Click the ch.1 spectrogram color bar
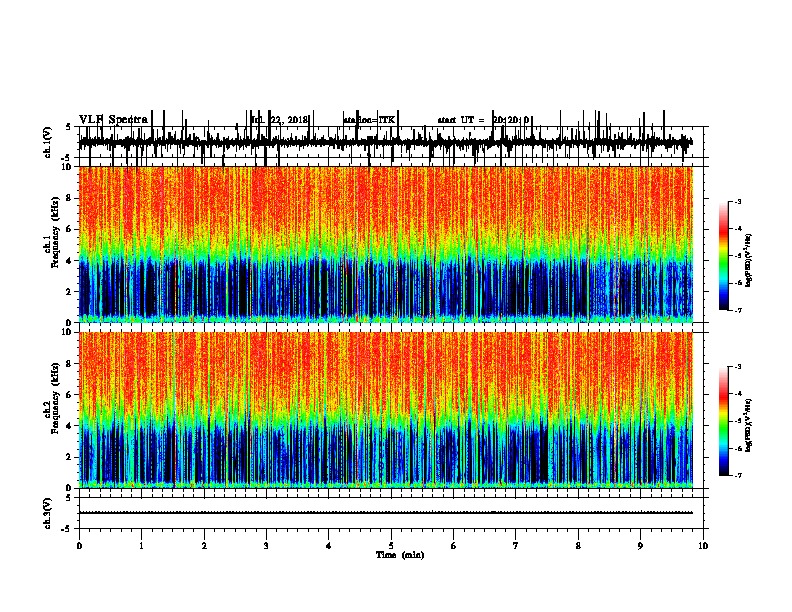 (x=724, y=256)
